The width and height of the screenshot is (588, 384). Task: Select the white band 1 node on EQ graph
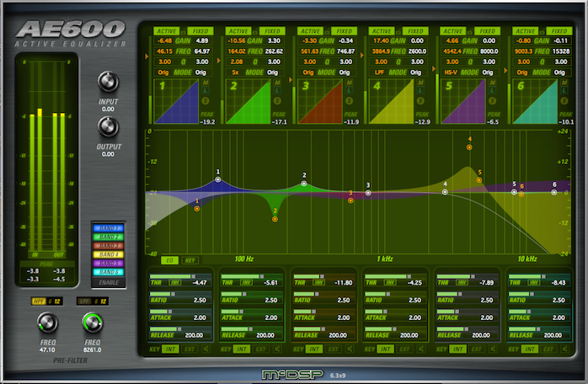tap(218, 179)
